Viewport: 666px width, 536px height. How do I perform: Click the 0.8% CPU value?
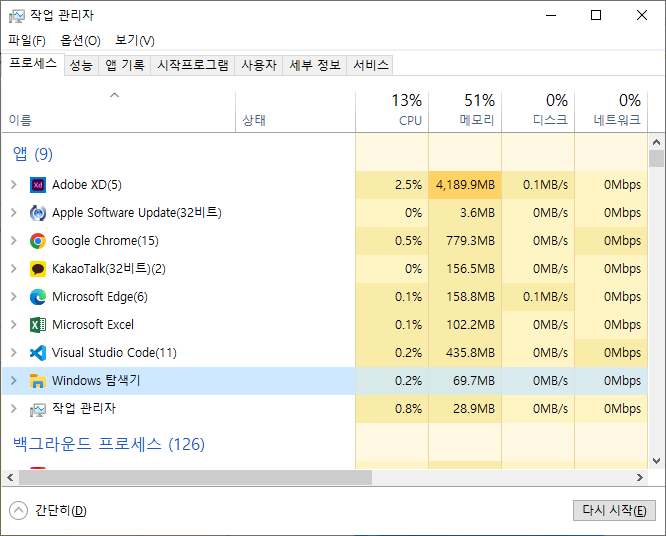coord(408,409)
